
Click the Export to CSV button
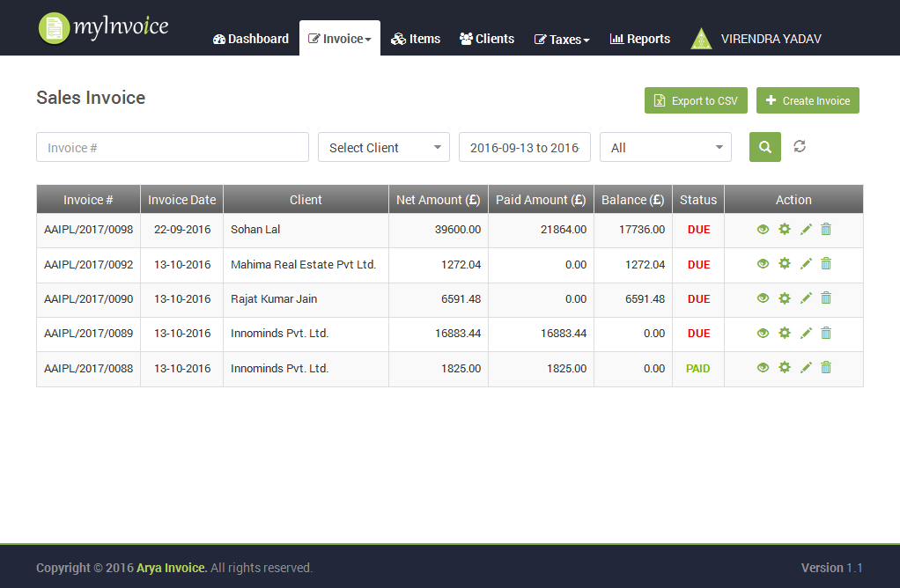(x=696, y=100)
